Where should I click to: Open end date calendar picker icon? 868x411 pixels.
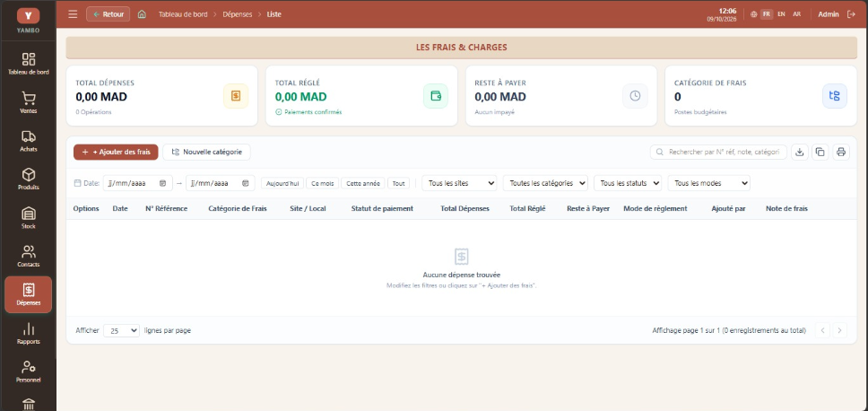245,183
